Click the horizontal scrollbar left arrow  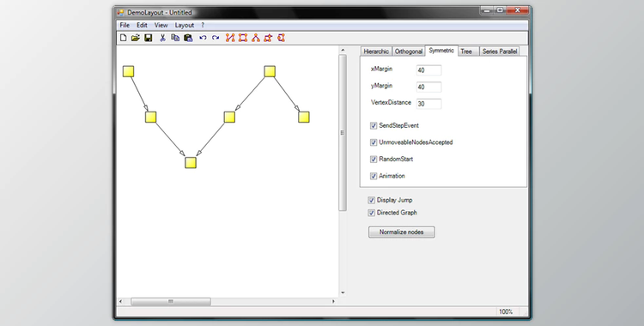coord(120,301)
